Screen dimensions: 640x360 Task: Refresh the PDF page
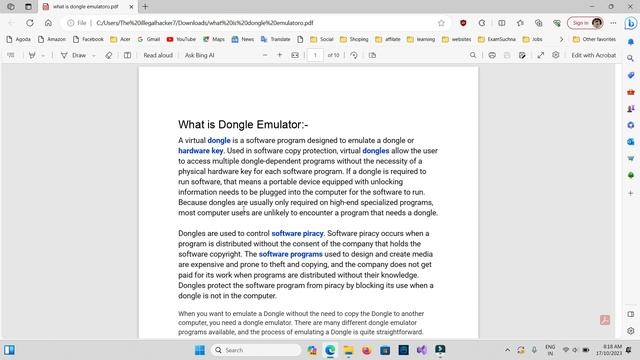click(x=30, y=23)
